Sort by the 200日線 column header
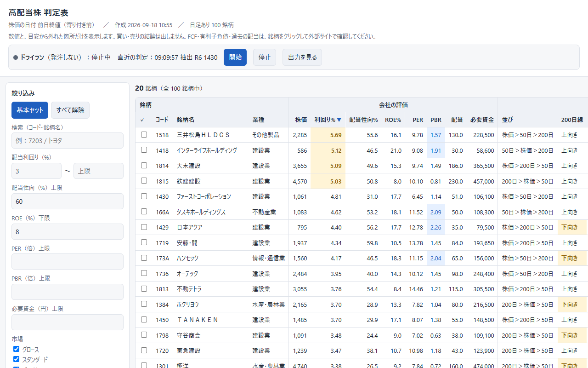This screenshot has width=588, height=368. (572, 120)
